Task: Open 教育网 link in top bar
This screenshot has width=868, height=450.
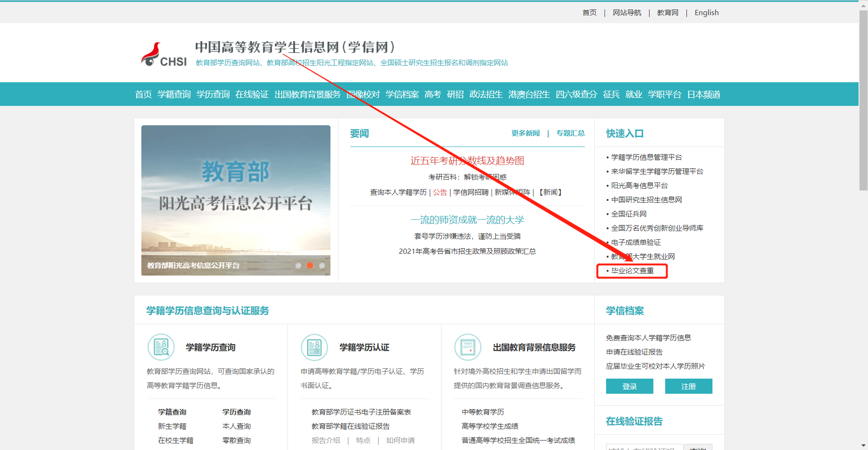Action: pos(668,13)
